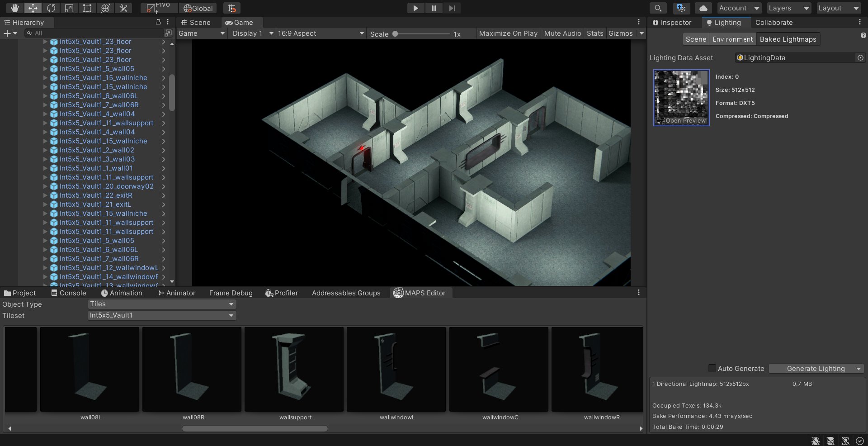Toggle Pivot/Center handle position

coord(159,8)
